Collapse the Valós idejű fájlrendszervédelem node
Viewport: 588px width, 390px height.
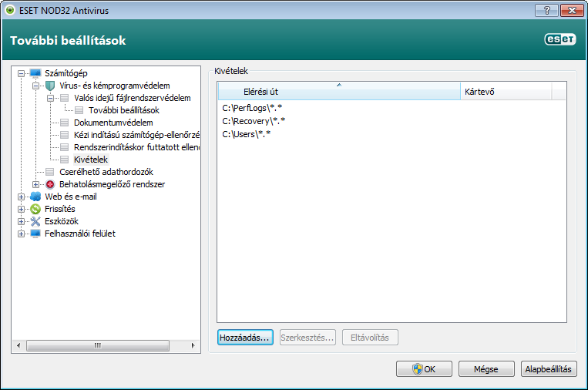(x=50, y=98)
